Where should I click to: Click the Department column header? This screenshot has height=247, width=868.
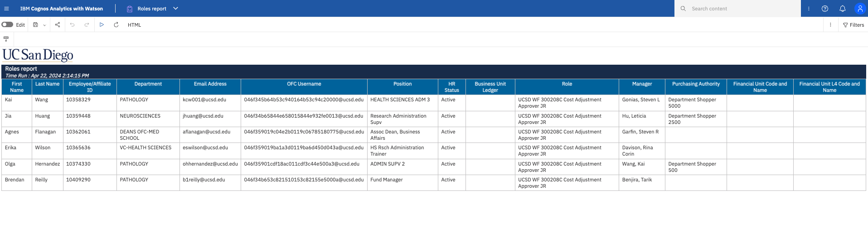148,84
